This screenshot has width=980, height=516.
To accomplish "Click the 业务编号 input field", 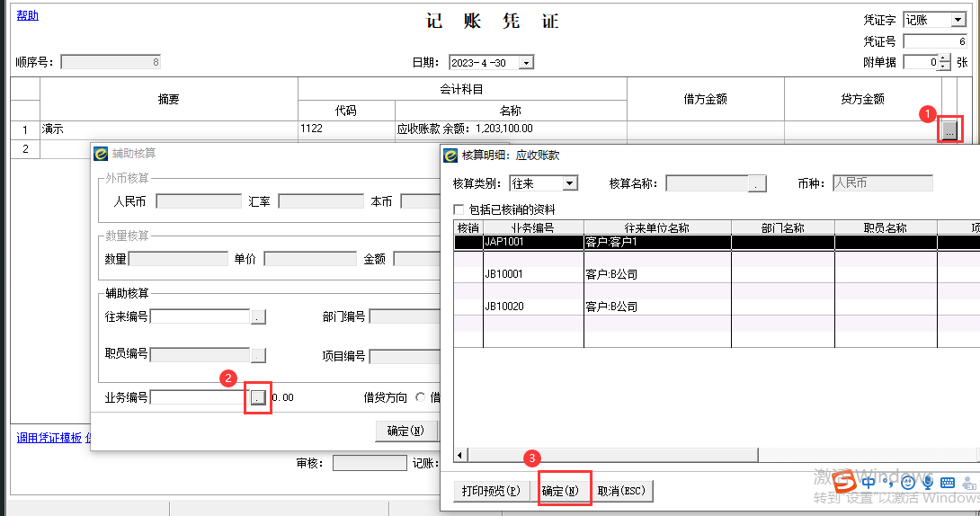I will (x=200, y=397).
